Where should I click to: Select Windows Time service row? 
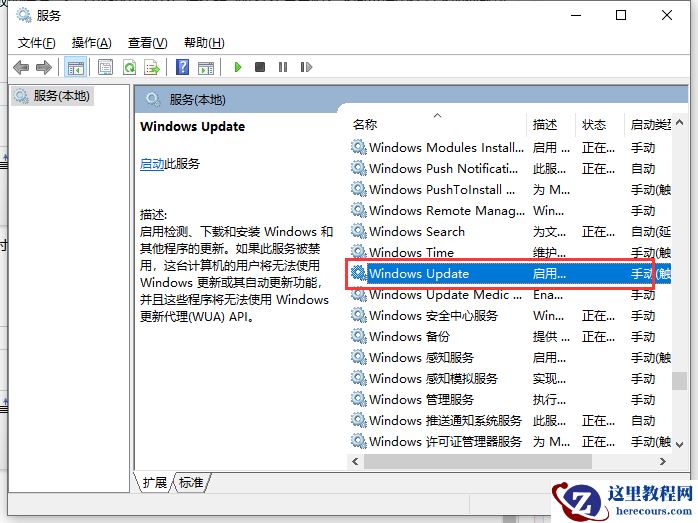pos(510,252)
